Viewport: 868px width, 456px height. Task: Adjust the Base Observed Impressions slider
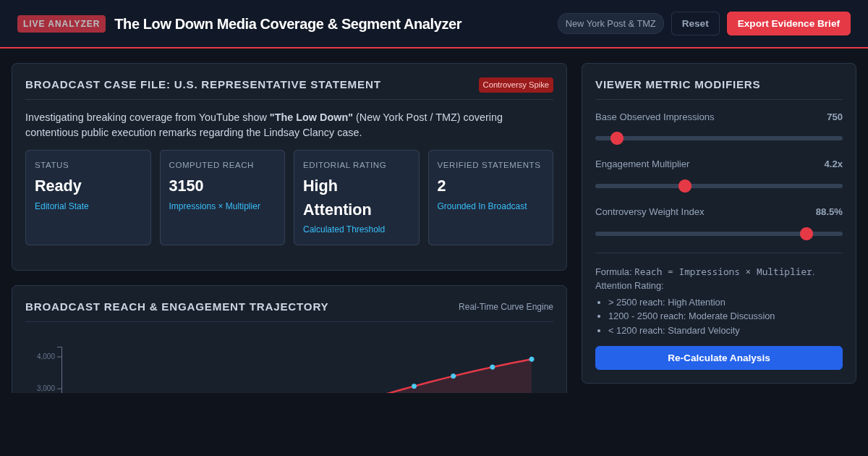tap(719, 138)
